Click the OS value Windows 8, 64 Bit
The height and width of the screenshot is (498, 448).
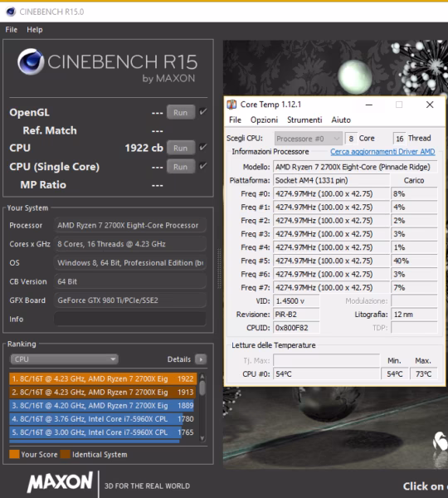(130, 262)
